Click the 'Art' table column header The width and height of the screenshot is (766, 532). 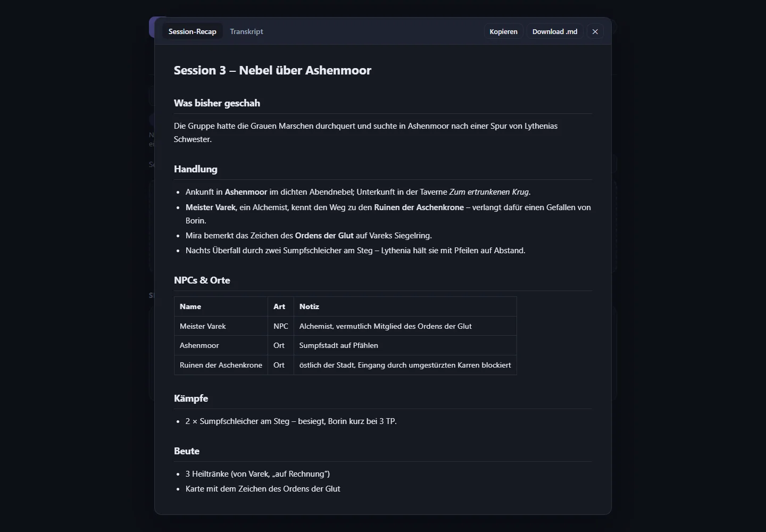click(x=281, y=306)
